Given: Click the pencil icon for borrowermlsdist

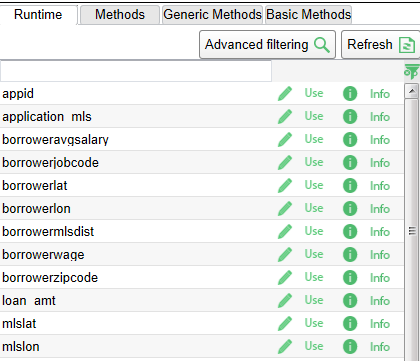Looking at the screenshot, I should tap(285, 232).
